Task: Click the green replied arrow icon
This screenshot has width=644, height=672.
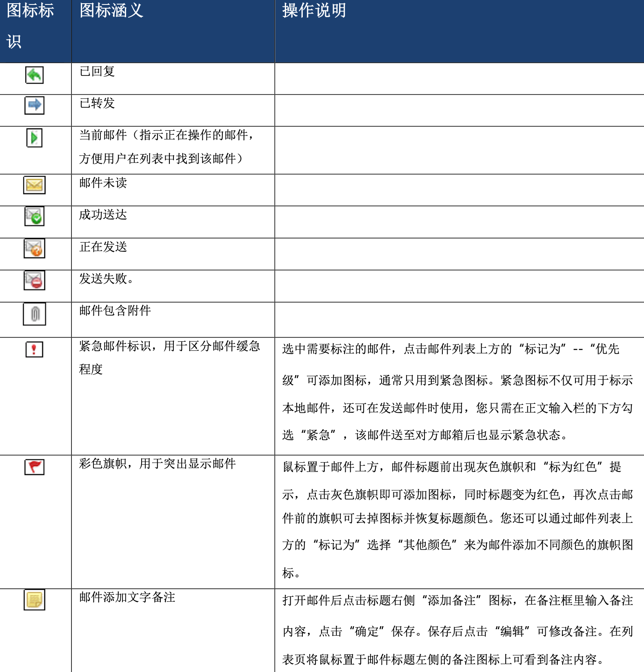Action: click(x=34, y=75)
